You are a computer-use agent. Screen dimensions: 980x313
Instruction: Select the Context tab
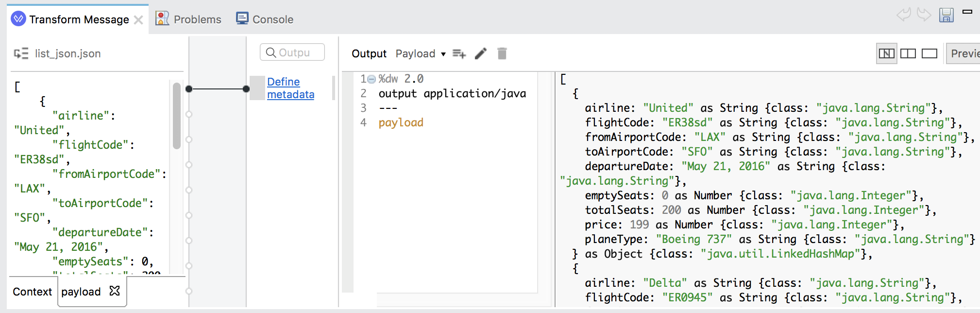coord(32,292)
